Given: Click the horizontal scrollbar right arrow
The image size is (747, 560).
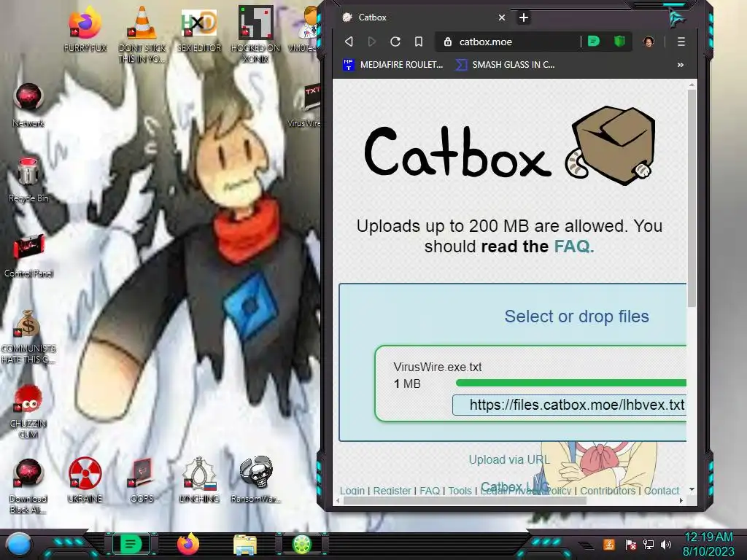Looking at the screenshot, I should click(x=681, y=500).
